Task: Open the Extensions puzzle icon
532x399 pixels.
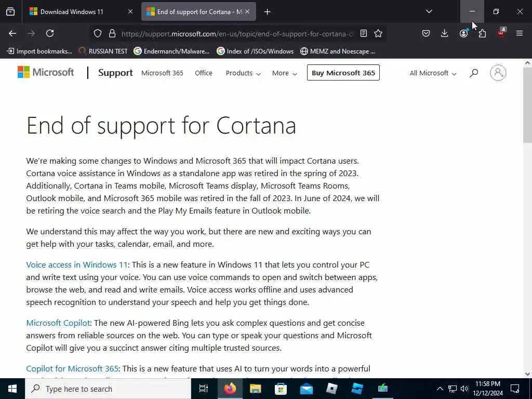Action: [x=482, y=33]
